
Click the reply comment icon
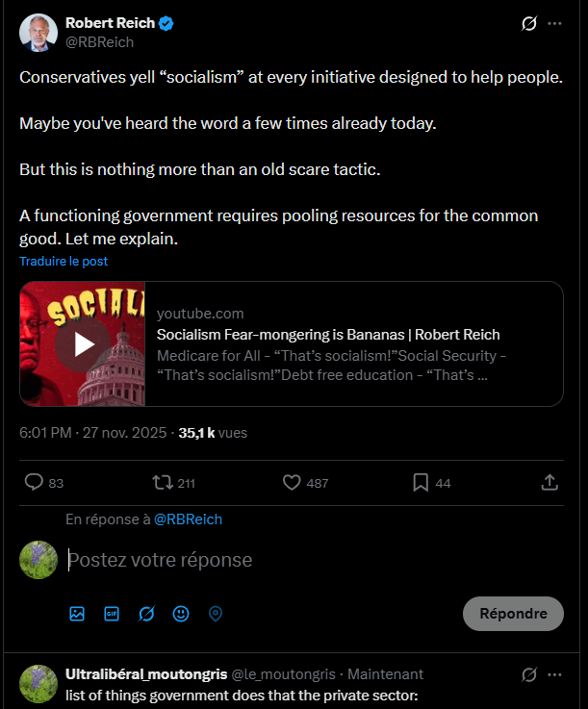34,483
